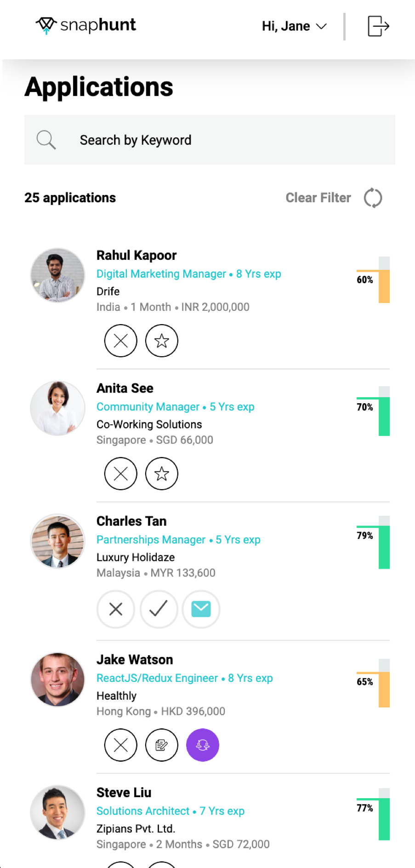Open the Hi, Jane account dropdown
Screen dimensions: 415x868
[x=294, y=26]
